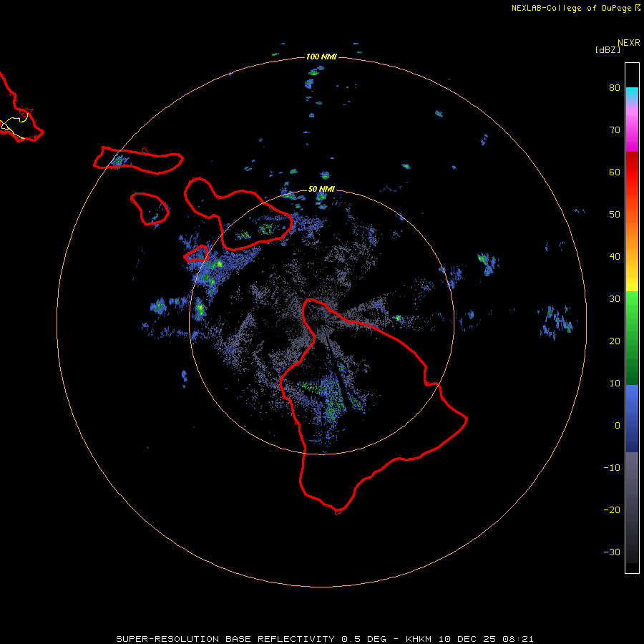This screenshot has width=644, height=644.
Task: Click the 100 NMI range ring label
Action: pos(321,57)
